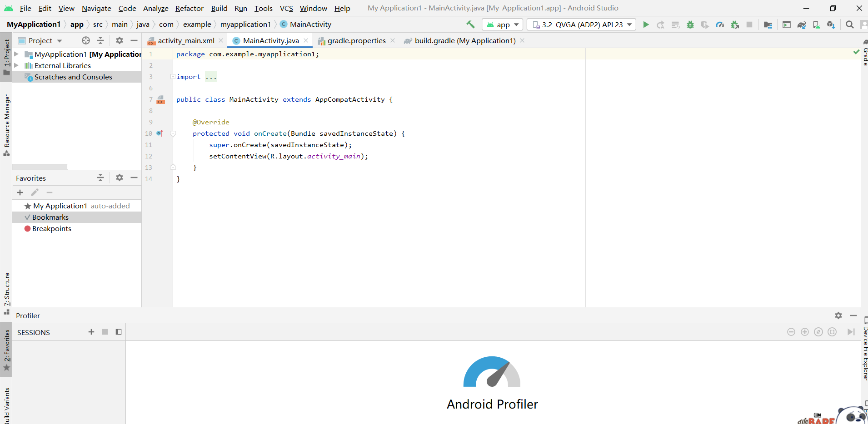Screen dimensions: 868x424
Task: Open Run Anything icon in toolbar
Action: tap(787, 25)
